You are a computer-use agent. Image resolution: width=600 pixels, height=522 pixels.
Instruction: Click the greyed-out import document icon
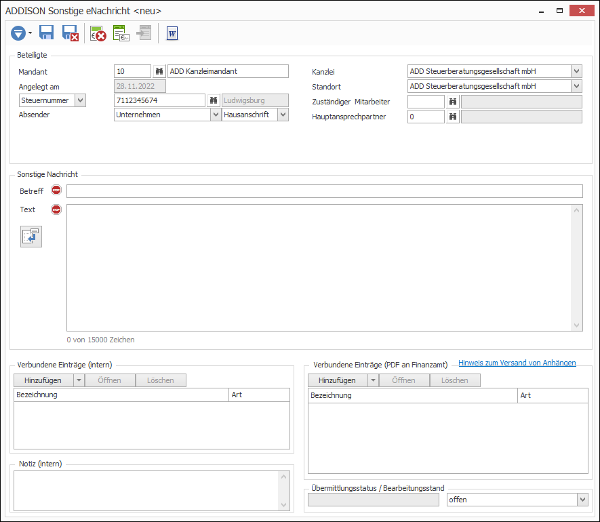144,33
